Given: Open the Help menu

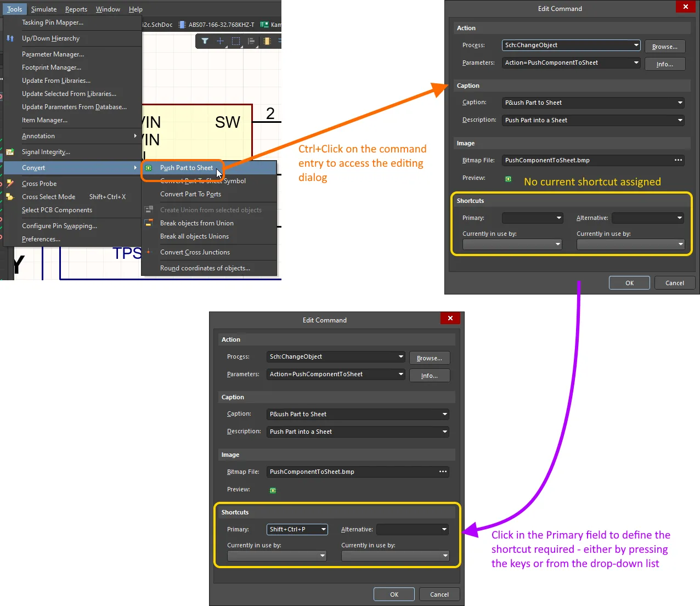Looking at the screenshot, I should pos(136,9).
